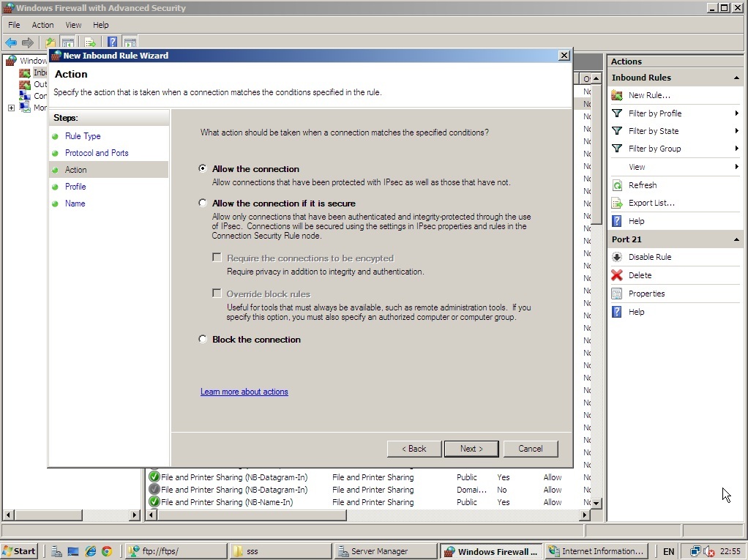Click the Disable Rule icon under Port 21

(617, 257)
